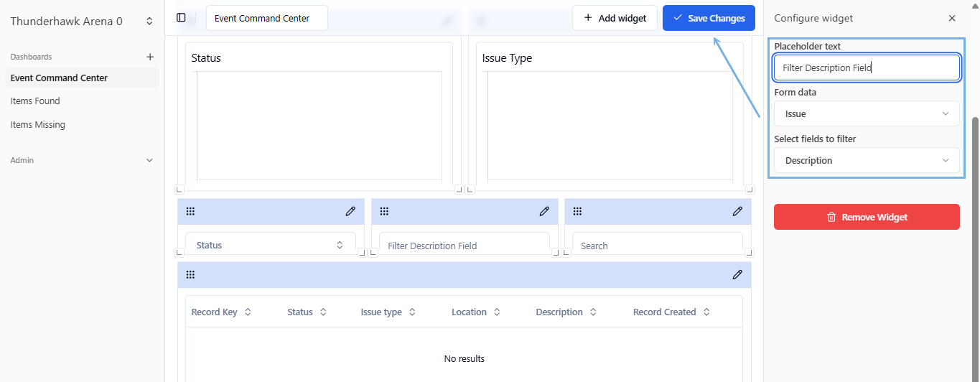
Task: Click drag handle of the Search widget
Action: tap(577, 211)
